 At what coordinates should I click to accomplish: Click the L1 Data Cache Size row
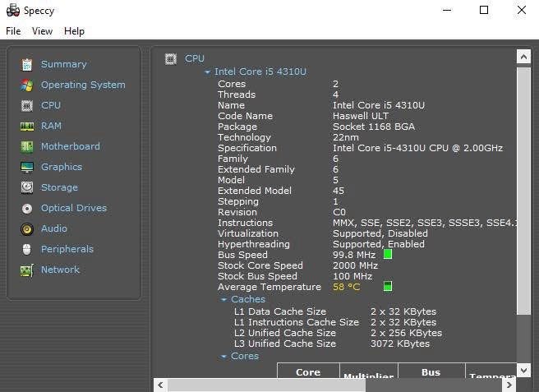tap(335, 311)
